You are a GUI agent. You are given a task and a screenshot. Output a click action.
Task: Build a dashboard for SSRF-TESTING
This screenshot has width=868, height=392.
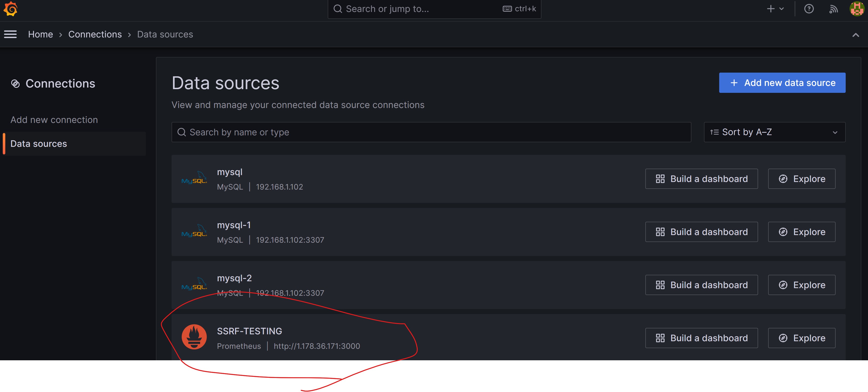click(701, 338)
